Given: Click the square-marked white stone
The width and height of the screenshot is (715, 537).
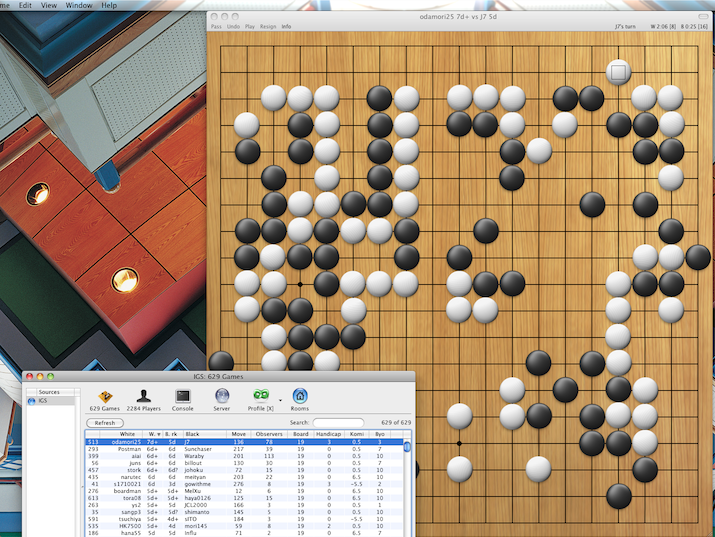Looking at the screenshot, I should (618, 71).
